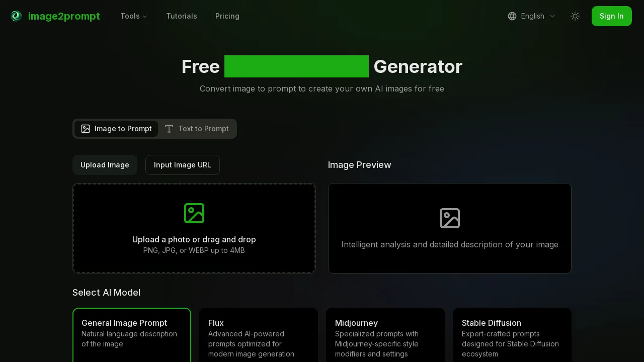Click the image2prompt swirl logo icon
This screenshot has width=644, height=362.
click(16, 16)
